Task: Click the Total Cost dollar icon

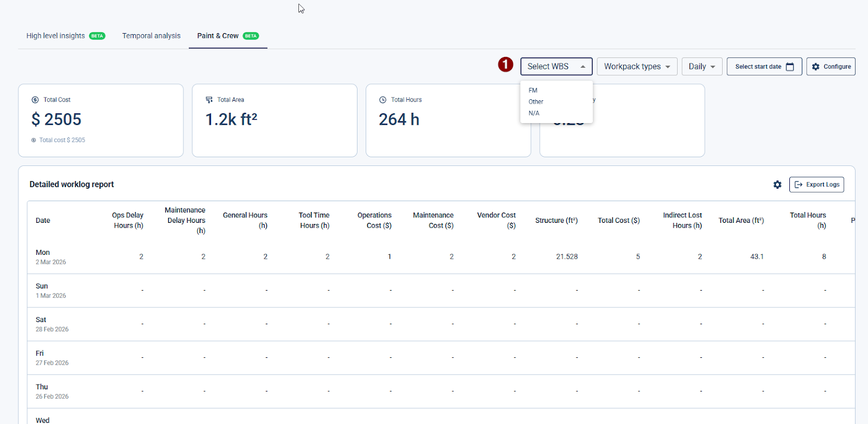Action: point(35,100)
